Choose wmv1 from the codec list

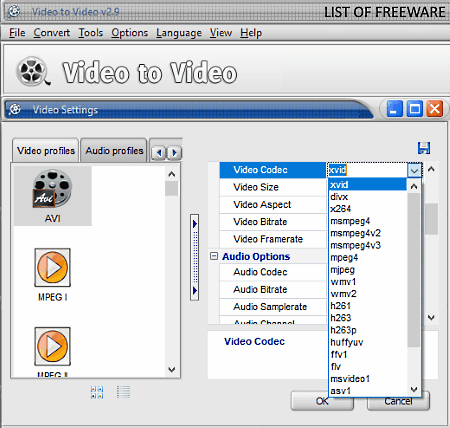pos(367,282)
